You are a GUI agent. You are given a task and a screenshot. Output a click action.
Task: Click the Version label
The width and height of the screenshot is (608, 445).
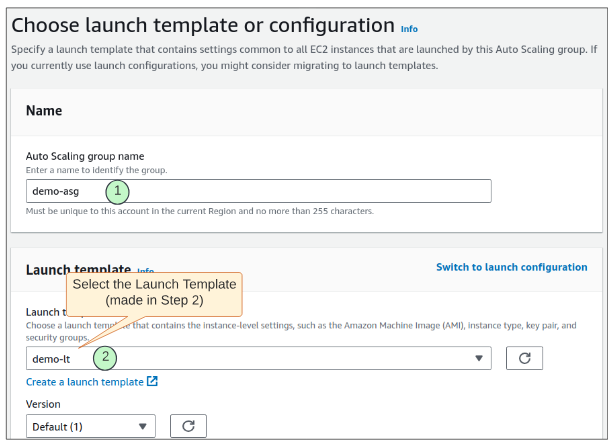click(x=43, y=404)
